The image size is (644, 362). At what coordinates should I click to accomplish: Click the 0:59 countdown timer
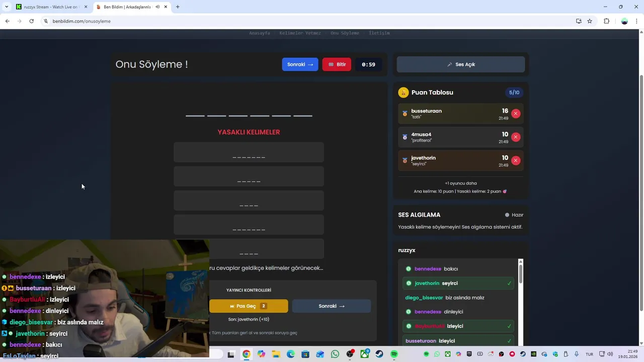(368, 64)
